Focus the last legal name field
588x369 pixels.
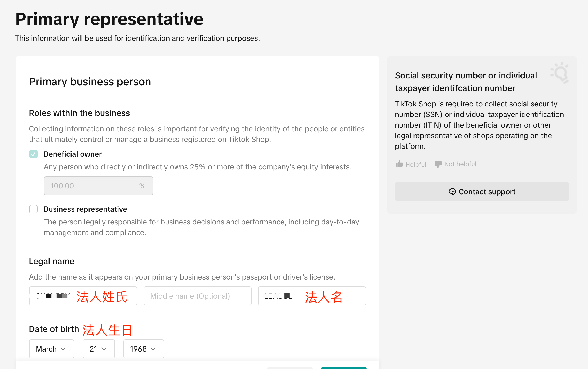point(312,296)
